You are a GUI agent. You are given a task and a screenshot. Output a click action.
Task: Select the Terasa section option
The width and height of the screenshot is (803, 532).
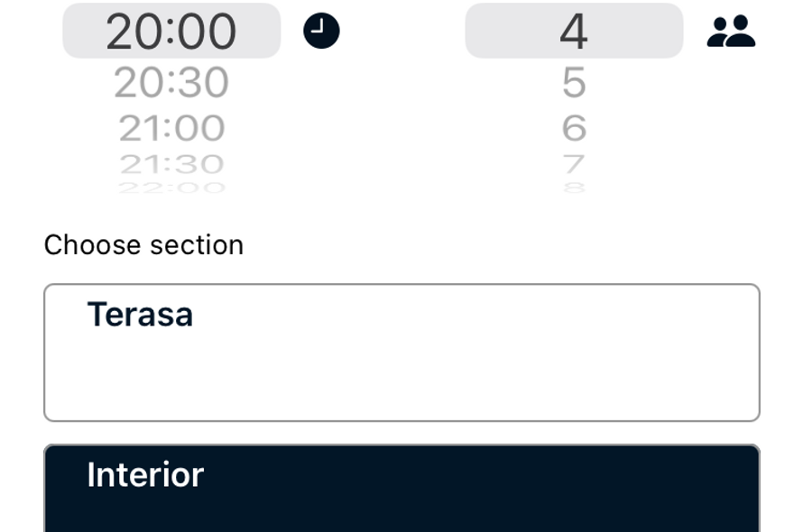click(x=401, y=353)
